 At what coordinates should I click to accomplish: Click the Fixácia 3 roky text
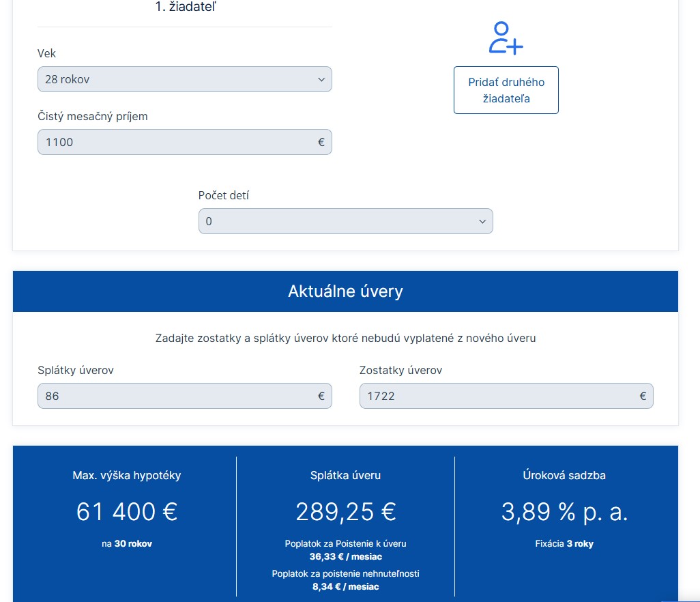(564, 544)
